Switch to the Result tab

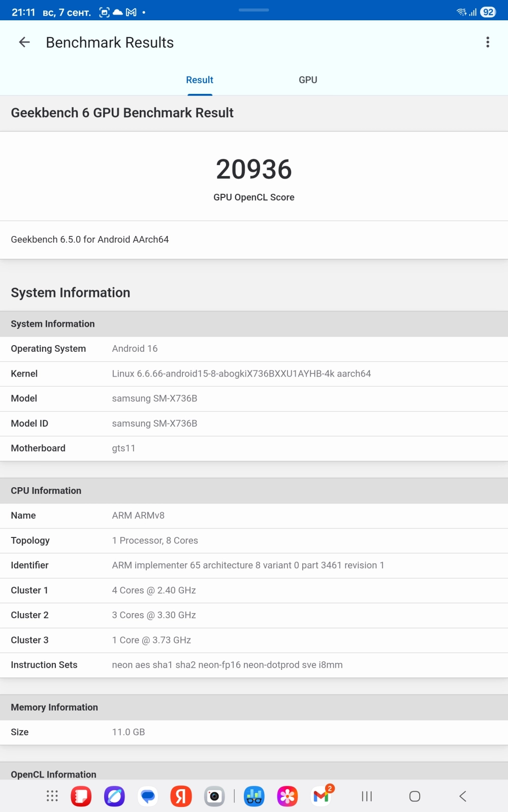tap(200, 80)
